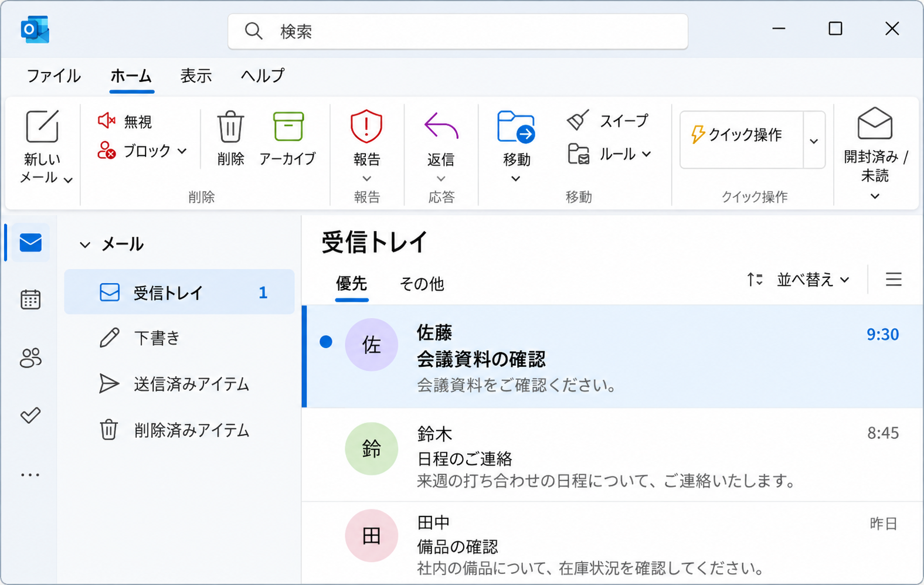Switch to the 表示 ribbon tab

pos(196,76)
